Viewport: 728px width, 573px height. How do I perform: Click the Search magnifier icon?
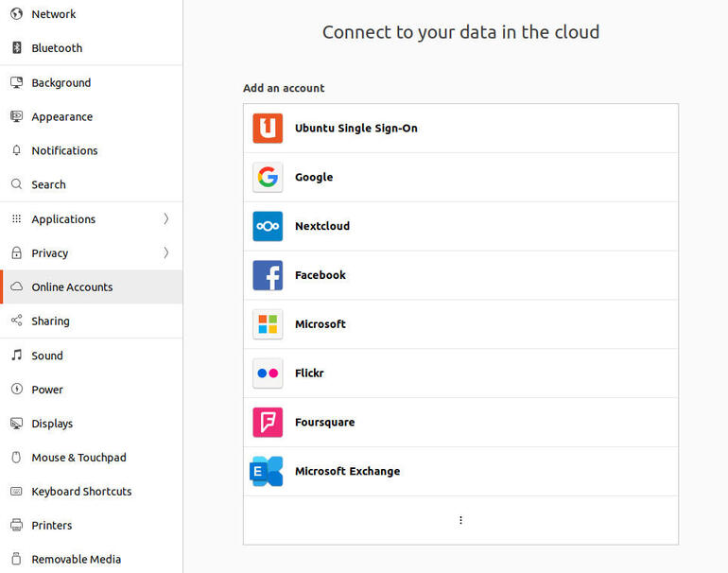(x=17, y=184)
